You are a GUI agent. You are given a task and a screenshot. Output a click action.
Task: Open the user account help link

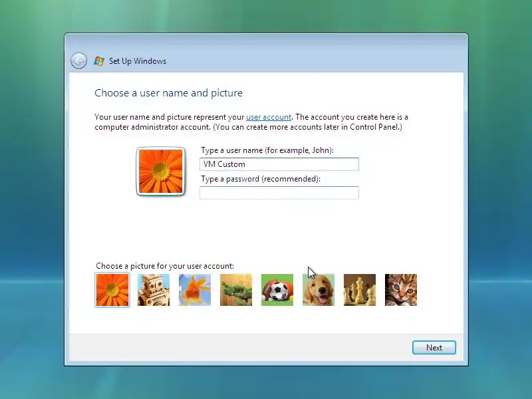click(269, 117)
